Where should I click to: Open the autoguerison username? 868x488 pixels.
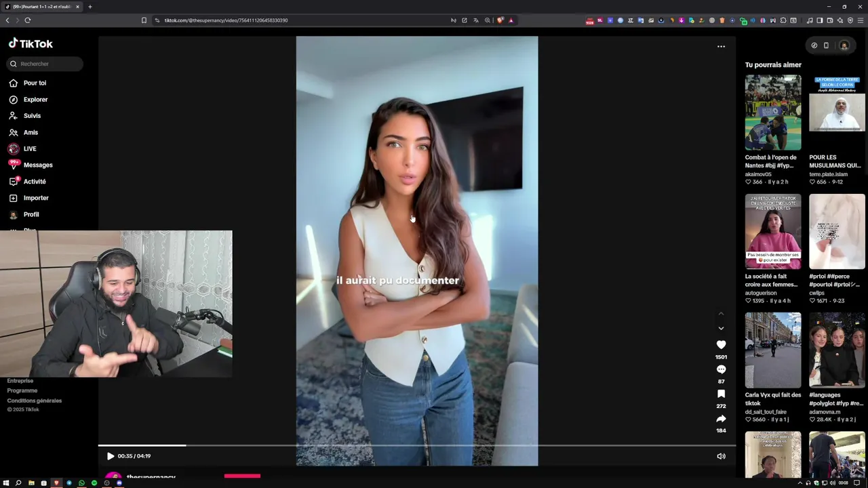[761, 293]
